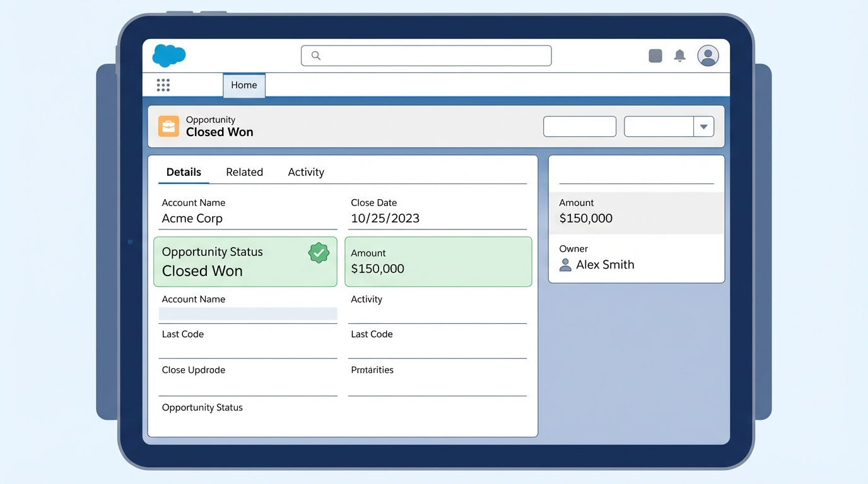Click the empty Account Name input field
868x484 pixels.
click(248, 313)
